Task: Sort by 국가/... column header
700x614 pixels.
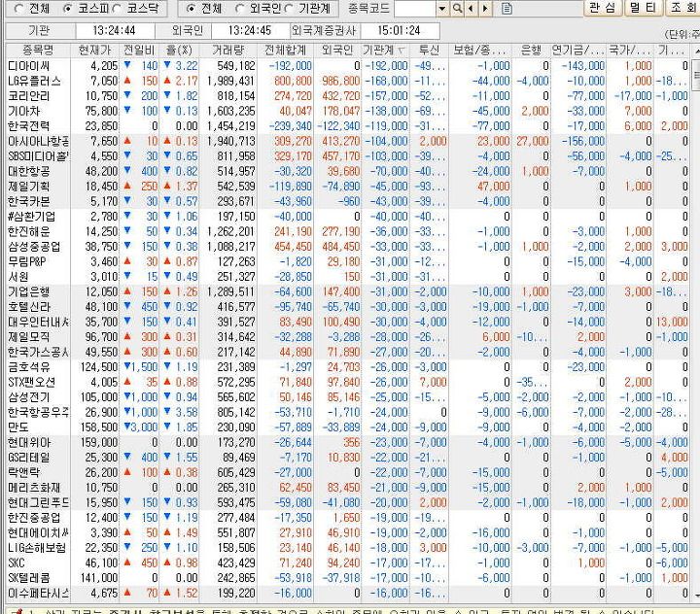Action: [x=630, y=51]
